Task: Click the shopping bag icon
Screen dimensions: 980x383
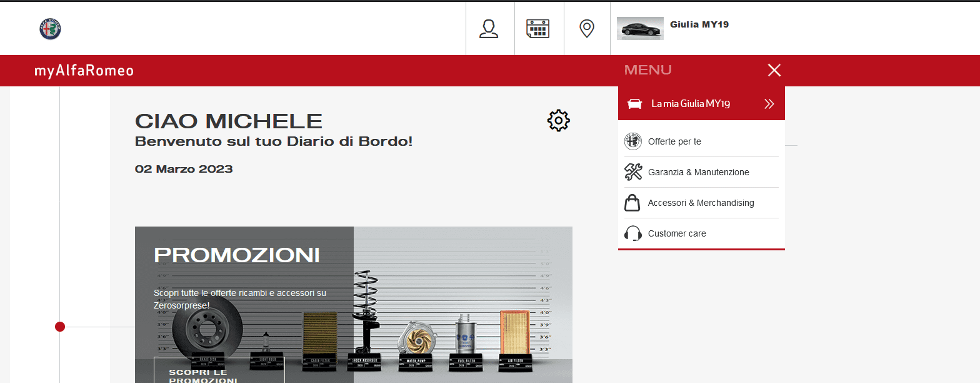Action: coord(632,203)
